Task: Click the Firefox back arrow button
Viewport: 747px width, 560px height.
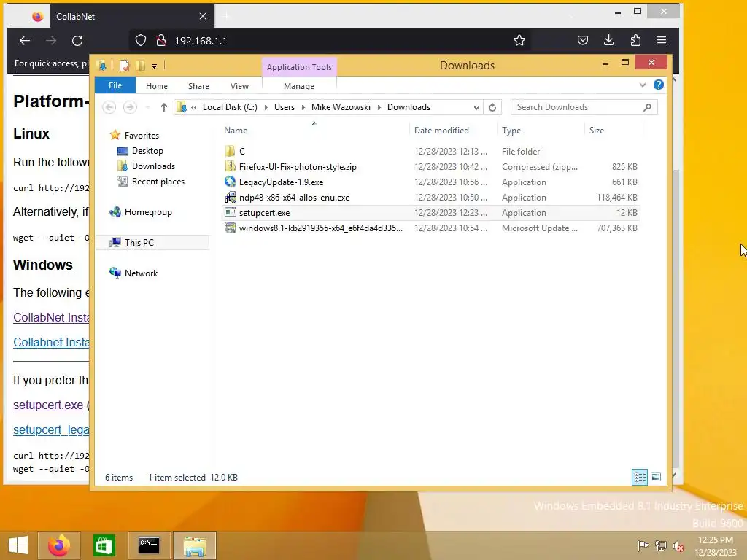Action: coord(25,41)
